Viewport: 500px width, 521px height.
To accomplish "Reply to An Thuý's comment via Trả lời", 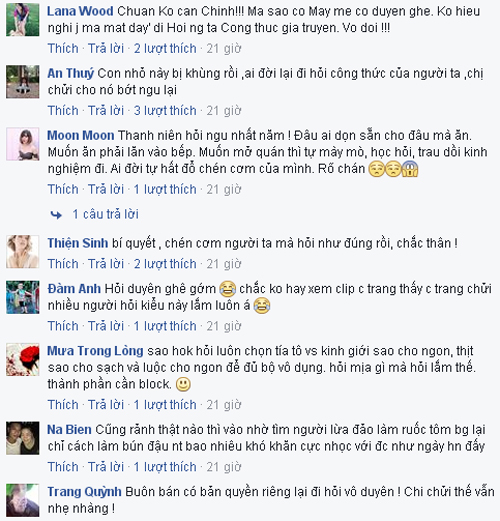I will 106,110.
